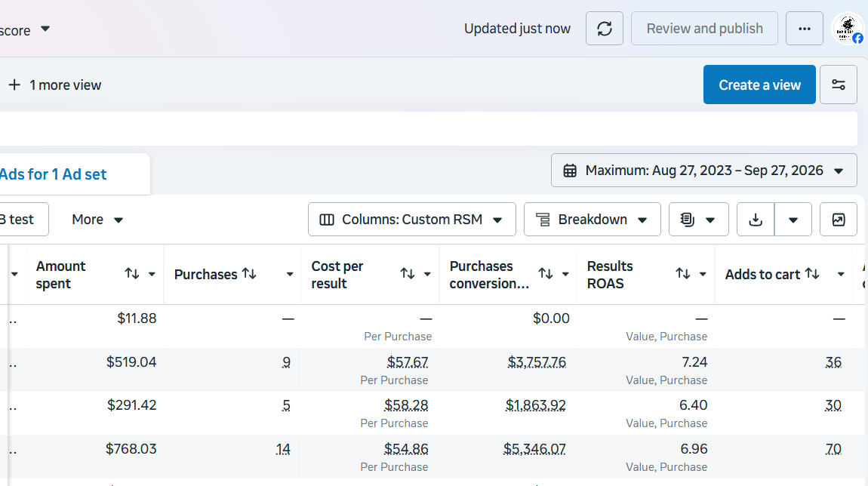
Task: Sort by Amount spent arrows
Action: [132, 273]
